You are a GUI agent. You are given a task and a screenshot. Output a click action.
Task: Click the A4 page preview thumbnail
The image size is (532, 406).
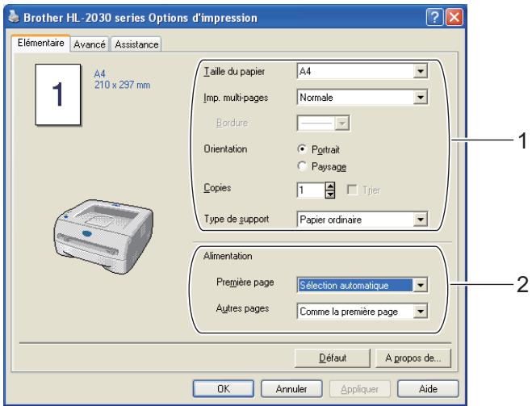click(58, 94)
